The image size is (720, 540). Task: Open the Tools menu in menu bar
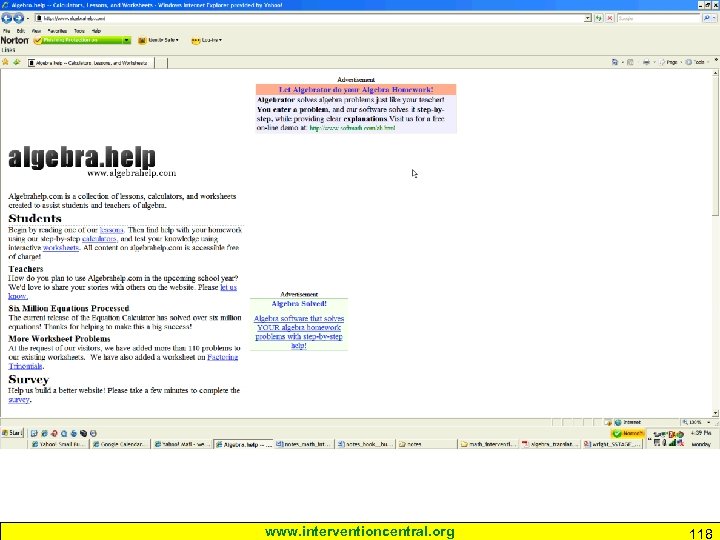[79, 31]
